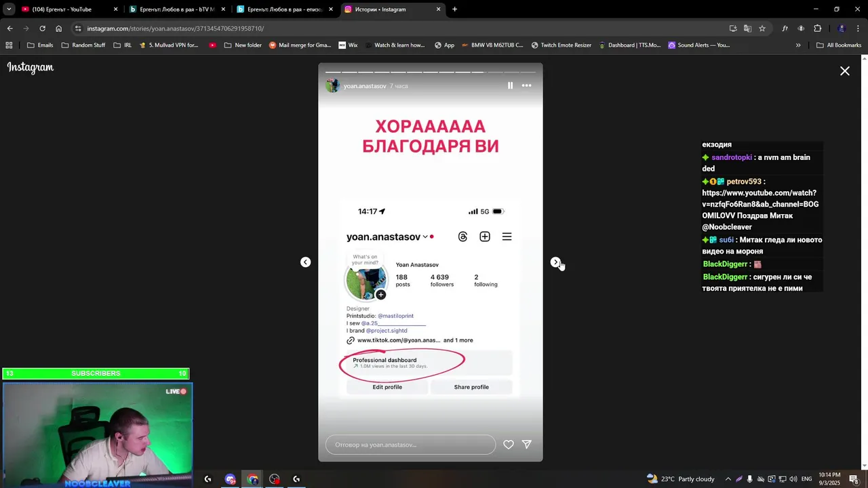This screenshot has width=868, height=488.
Task: Click the microphone icon in system tray
Action: (x=749, y=479)
